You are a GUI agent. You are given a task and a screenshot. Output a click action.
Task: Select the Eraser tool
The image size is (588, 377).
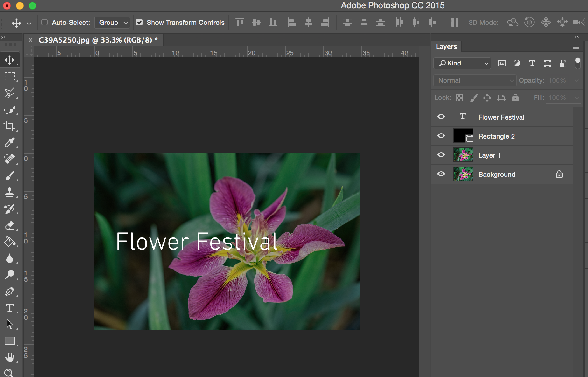pyautogui.click(x=10, y=225)
